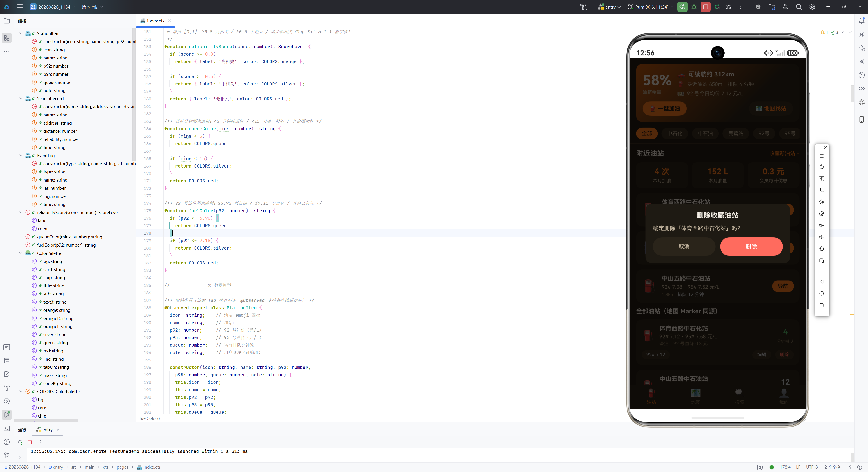Click the orange warning stripe marker
Screen dimensions: 868x472
(852, 315)
